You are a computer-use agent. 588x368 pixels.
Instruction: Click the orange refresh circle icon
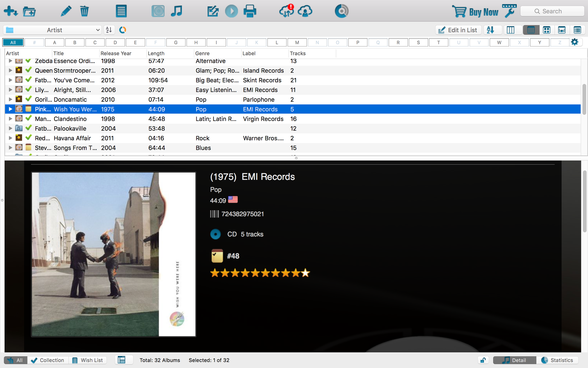pos(123,30)
